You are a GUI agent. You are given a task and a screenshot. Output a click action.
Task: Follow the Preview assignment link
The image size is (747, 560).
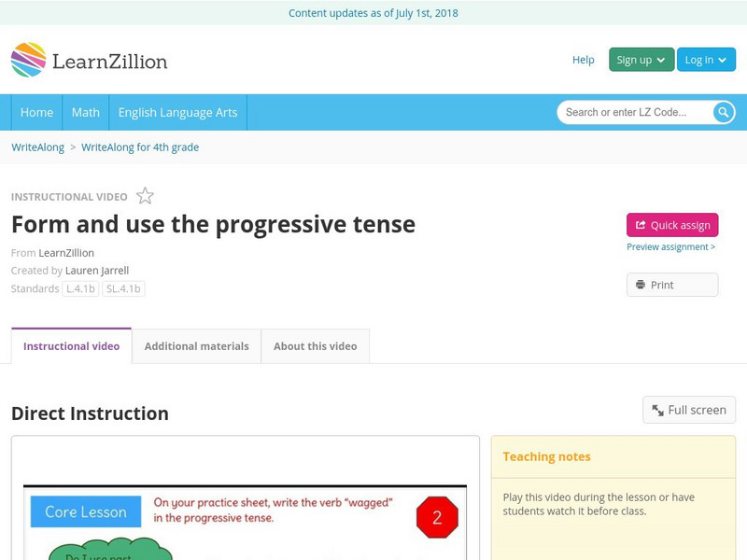(x=670, y=246)
